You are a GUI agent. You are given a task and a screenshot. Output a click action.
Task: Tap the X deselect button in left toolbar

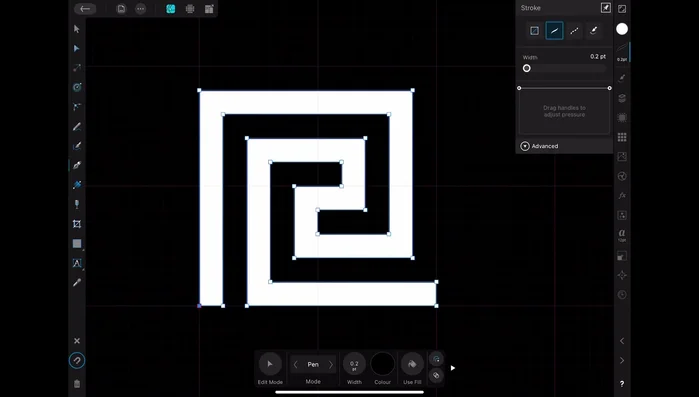(x=77, y=341)
